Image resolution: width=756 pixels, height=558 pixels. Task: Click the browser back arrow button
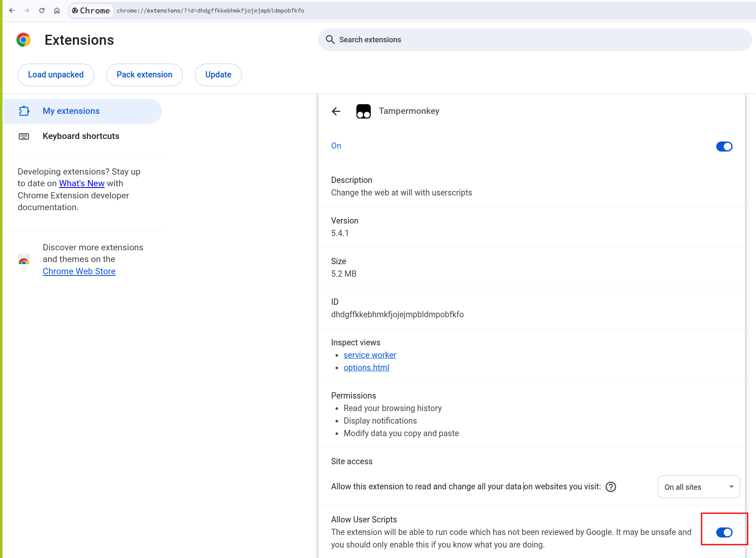12,10
